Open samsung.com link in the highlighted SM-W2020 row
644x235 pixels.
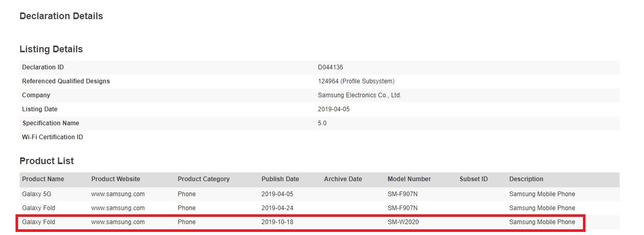[x=117, y=222]
